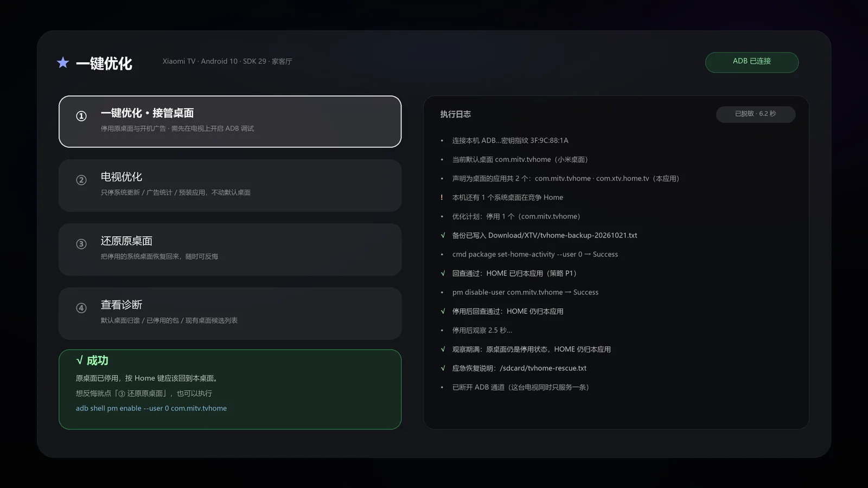Viewport: 868px width, 488px height.
Task: Click the √ 成功 result heading
Action: point(92,361)
